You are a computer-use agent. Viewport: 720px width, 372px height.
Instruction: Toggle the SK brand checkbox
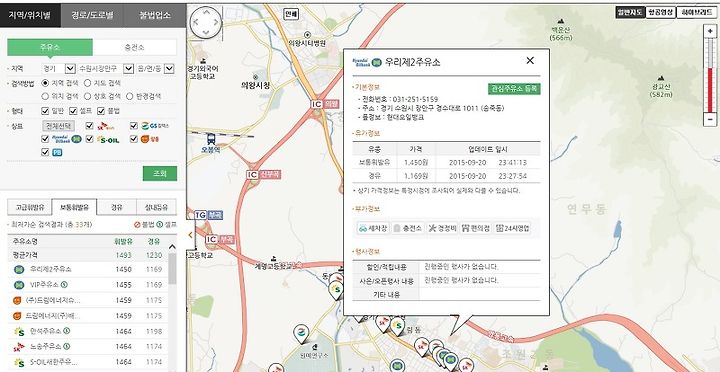(x=90, y=125)
